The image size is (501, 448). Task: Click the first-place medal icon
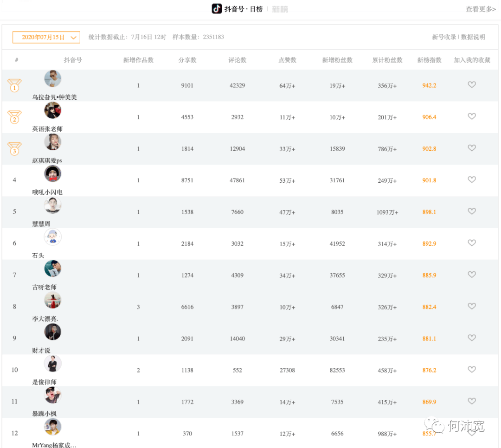click(14, 85)
